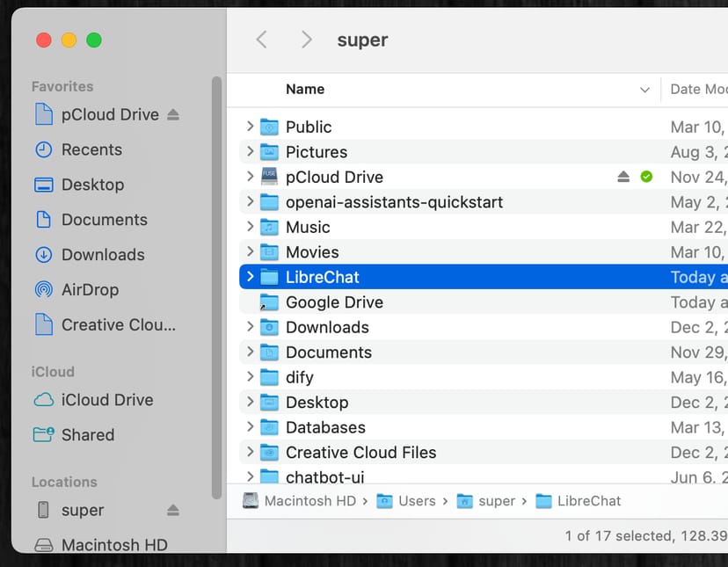Click Macintosh HD in the path bar

pyautogui.click(x=309, y=501)
